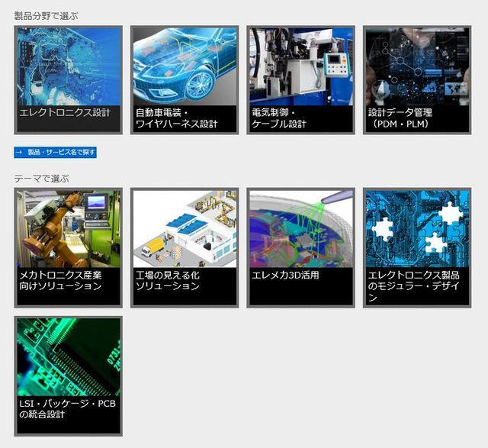Click the の統合設計 caption text
488x448 pixels.
(x=42, y=414)
